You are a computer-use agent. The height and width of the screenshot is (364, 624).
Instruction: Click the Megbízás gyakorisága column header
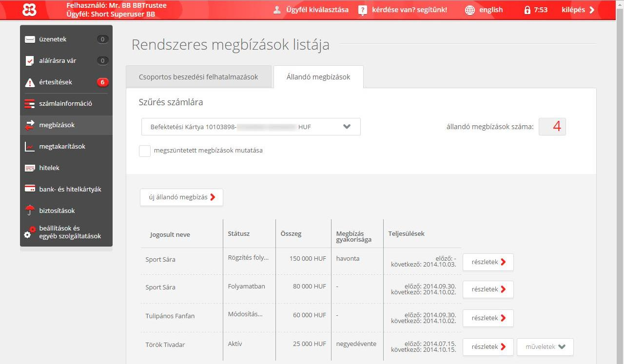(x=354, y=237)
